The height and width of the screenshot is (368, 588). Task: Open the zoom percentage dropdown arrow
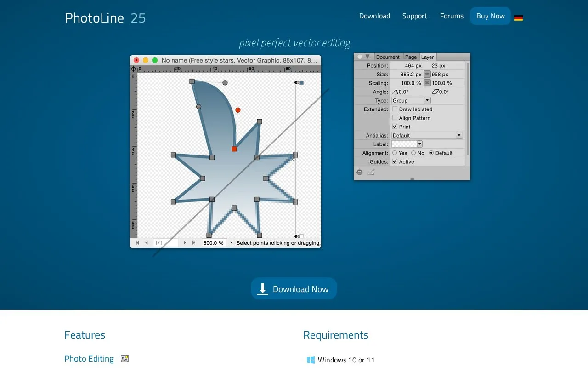(232, 243)
